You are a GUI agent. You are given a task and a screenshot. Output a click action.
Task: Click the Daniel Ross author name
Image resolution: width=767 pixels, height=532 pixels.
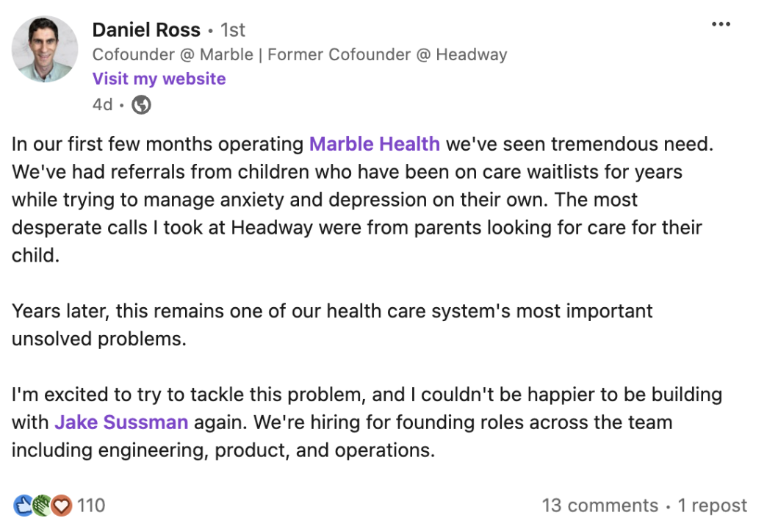(x=146, y=30)
